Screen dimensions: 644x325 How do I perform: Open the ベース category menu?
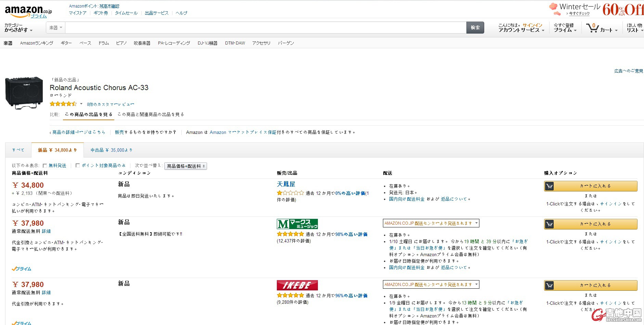point(85,43)
